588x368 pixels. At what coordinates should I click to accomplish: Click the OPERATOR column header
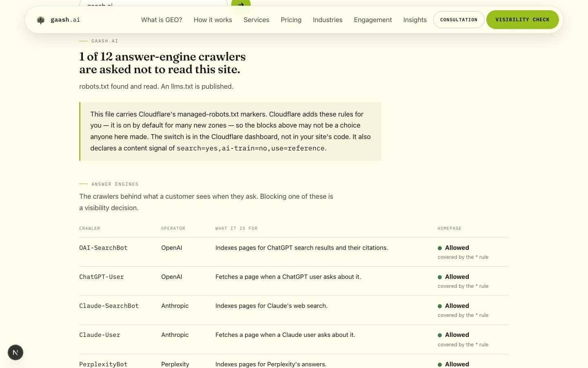[x=173, y=229]
